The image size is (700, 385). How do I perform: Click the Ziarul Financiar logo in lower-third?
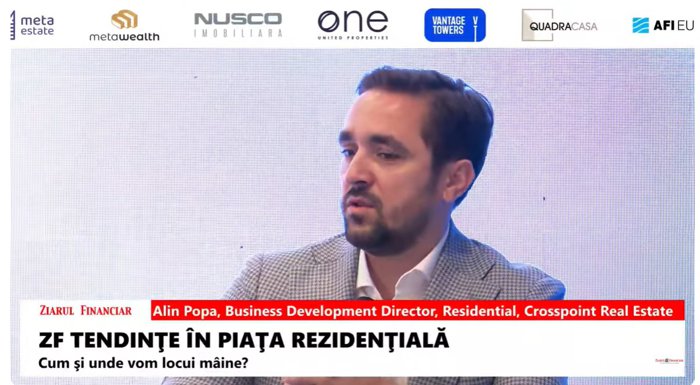coord(86,310)
